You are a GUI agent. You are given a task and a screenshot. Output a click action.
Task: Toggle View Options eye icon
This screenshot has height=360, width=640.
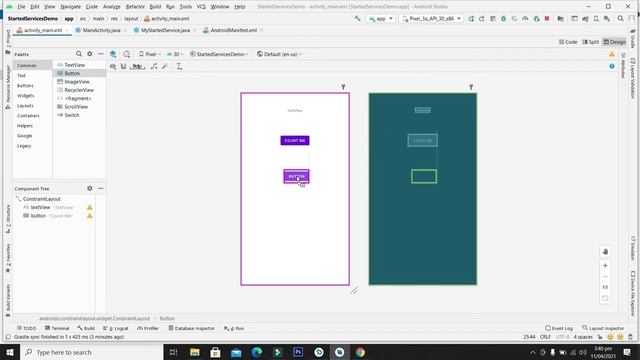[x=113, y=66]
